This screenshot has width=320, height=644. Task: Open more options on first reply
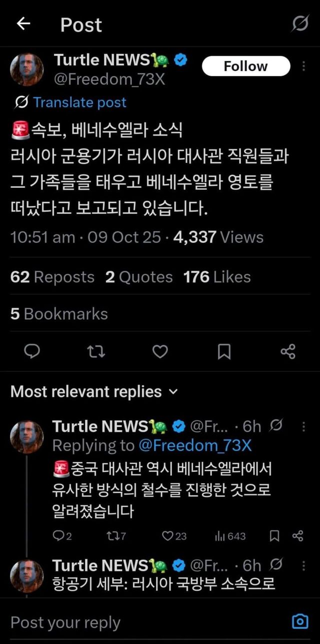304,427
